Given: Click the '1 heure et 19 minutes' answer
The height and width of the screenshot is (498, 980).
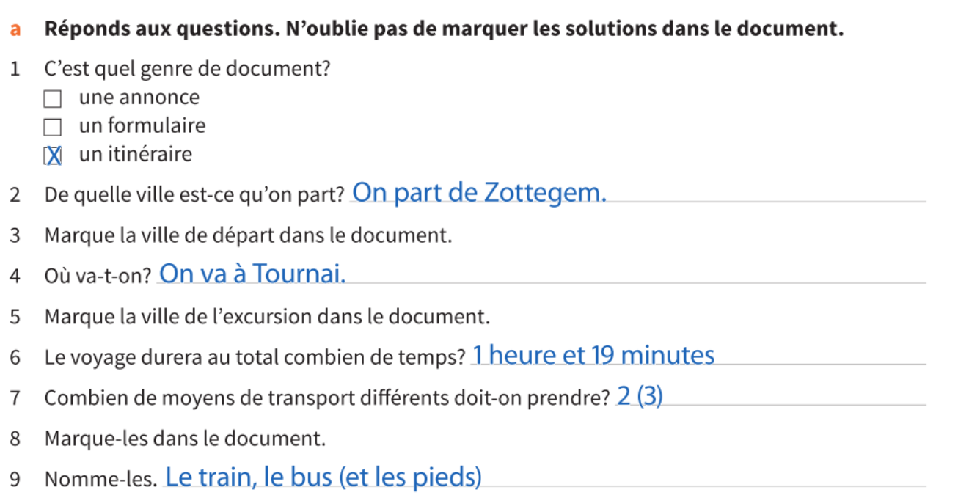Looking at the screenshot, I should tap(594, 356).
